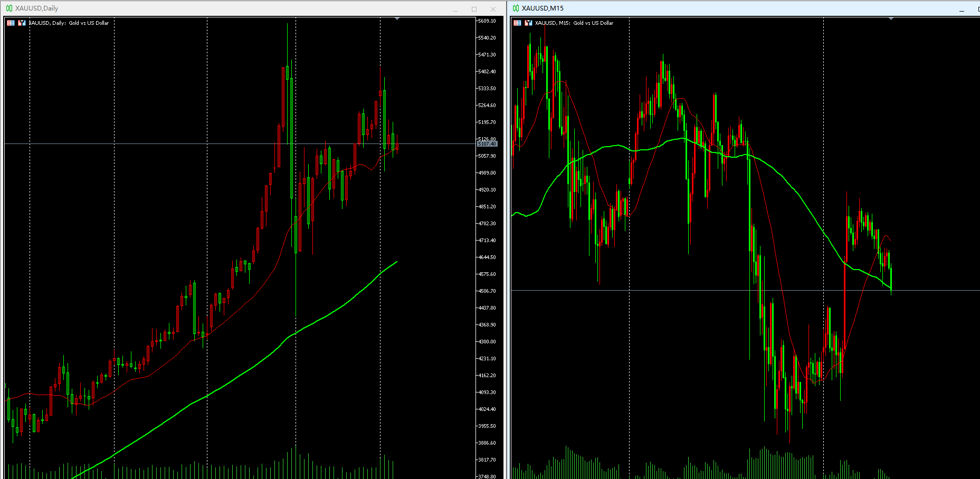Open the red table-grid icon in Daily chart
980x479 pixels.
pyautogui.click(x=11, y=23)
